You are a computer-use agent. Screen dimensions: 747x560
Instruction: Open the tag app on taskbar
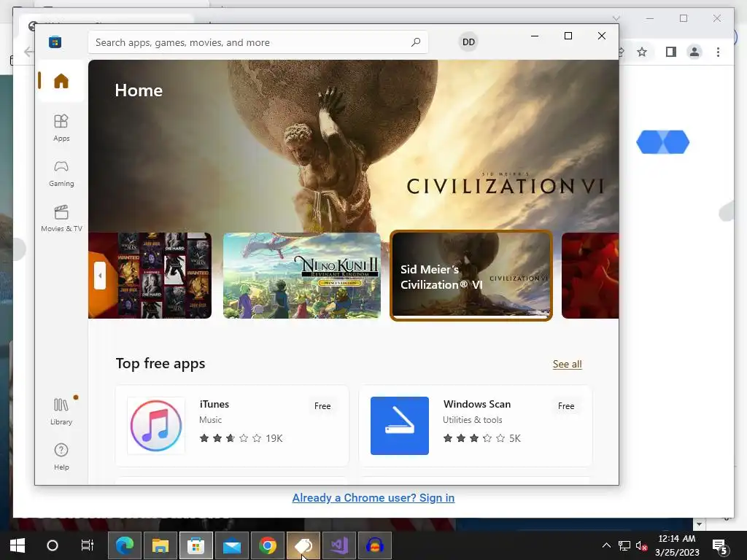coord(303,545)
